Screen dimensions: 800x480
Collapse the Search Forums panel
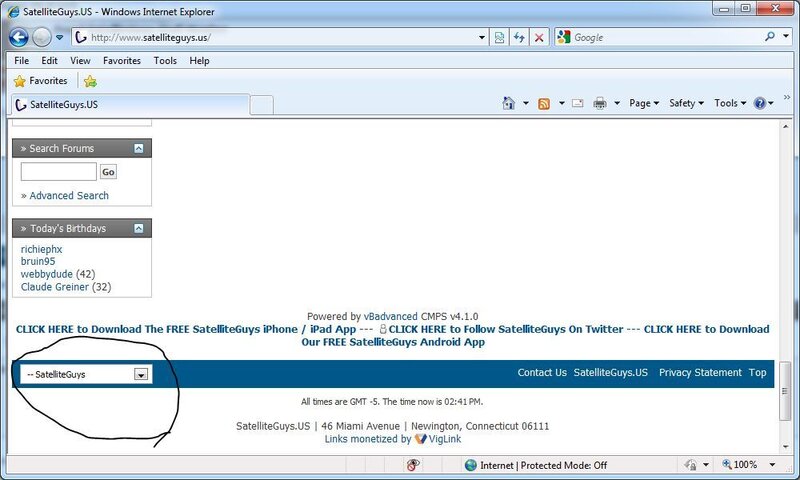139,148
